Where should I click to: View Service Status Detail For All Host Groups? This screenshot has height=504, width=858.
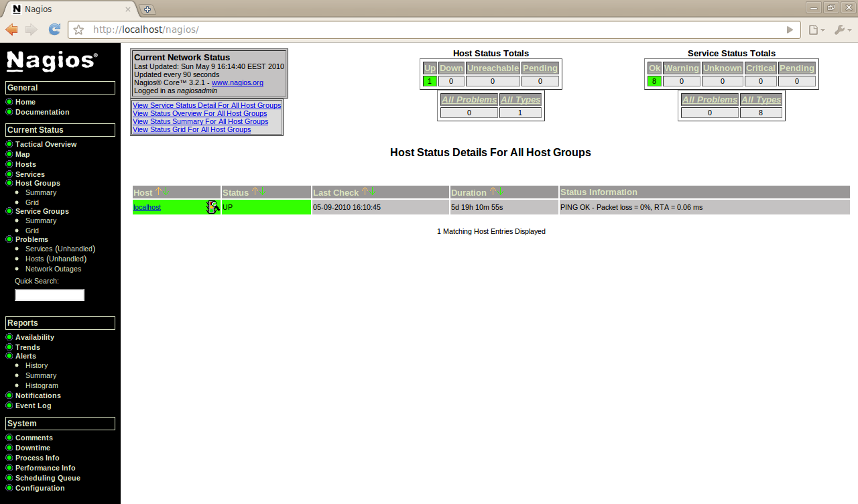(x=207, y=105)
